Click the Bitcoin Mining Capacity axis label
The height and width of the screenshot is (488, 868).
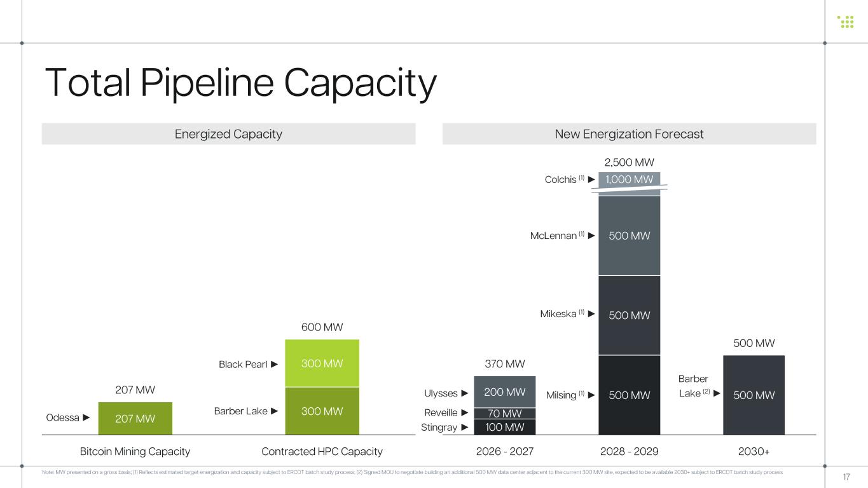pos(135,452)
